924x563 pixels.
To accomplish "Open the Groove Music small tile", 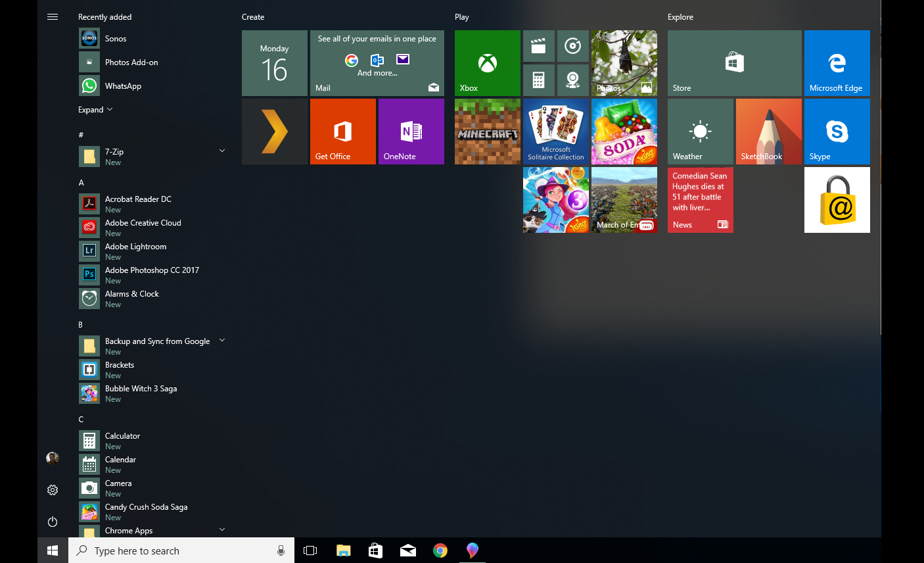I will pyautogui.click(x=573, y=46).
